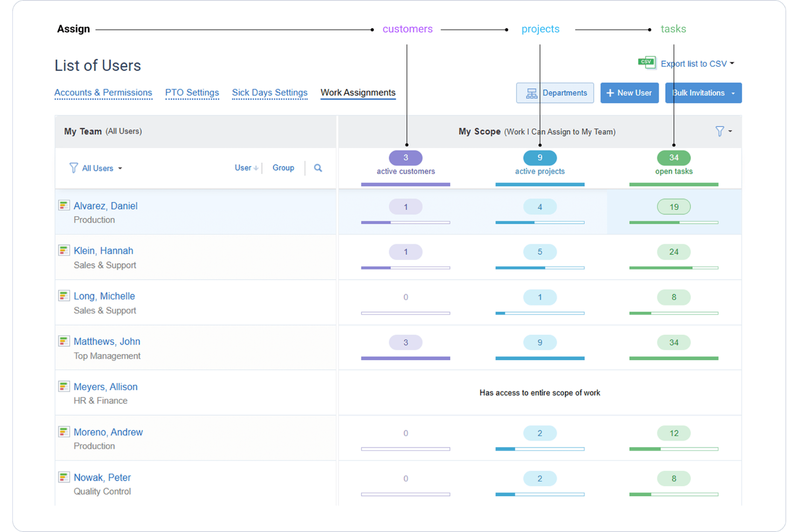The image size is (798, 532).
Task: Open the All Users filter dropdown
Action: pos(99,168)
